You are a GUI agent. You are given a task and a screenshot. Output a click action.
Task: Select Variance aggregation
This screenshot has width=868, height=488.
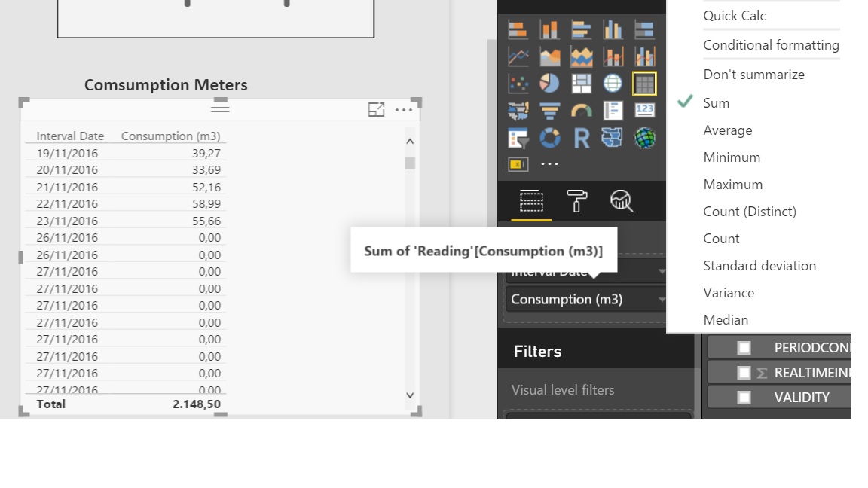click(729, 293)
